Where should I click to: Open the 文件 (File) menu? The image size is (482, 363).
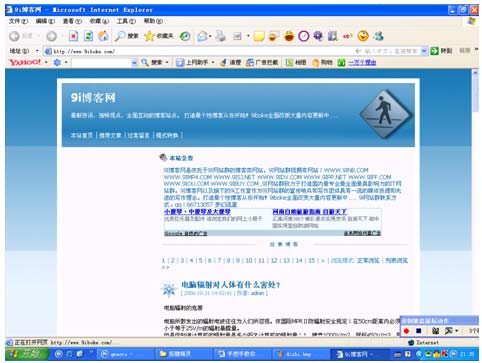point(18,21)
